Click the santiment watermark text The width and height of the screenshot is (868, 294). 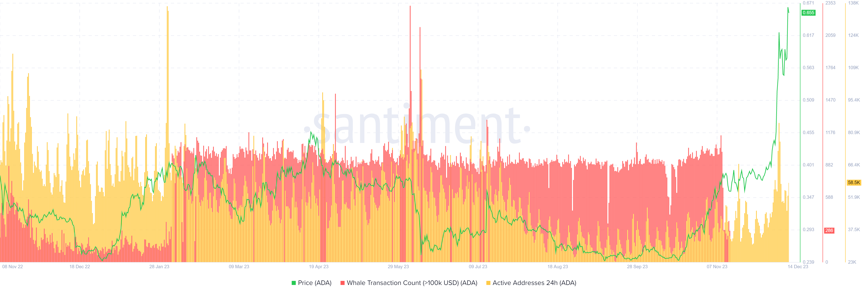pos(417,126)
